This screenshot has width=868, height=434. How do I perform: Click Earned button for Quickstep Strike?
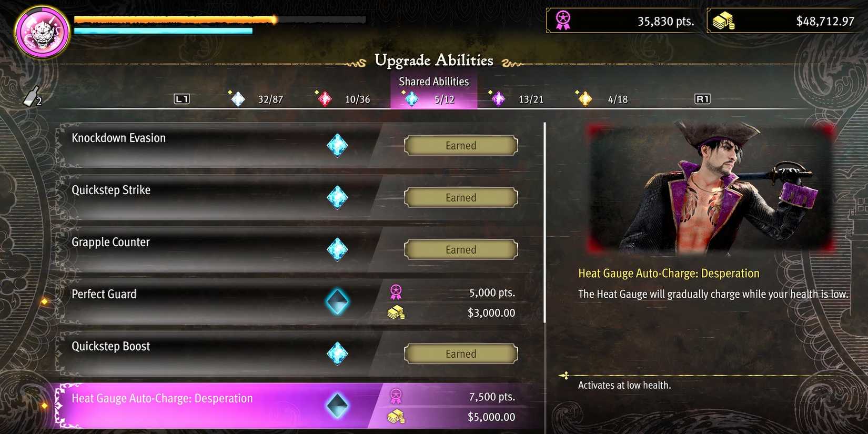461,197
